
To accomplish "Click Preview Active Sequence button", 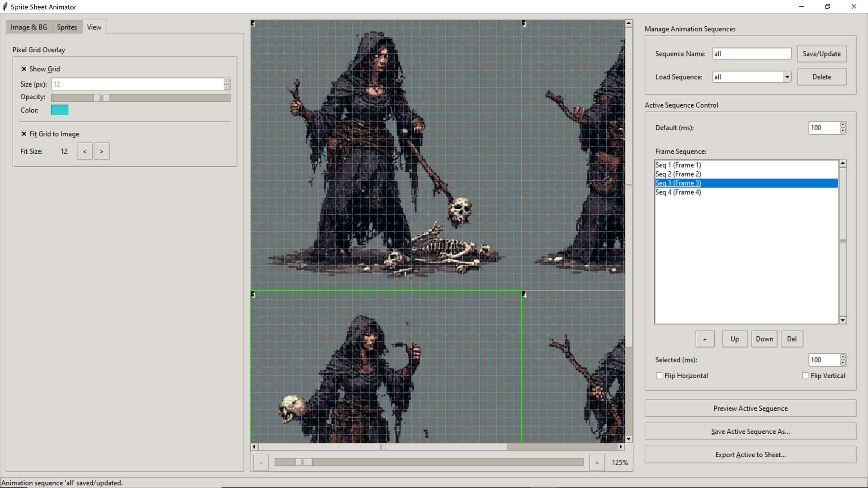I will point(750,408).
